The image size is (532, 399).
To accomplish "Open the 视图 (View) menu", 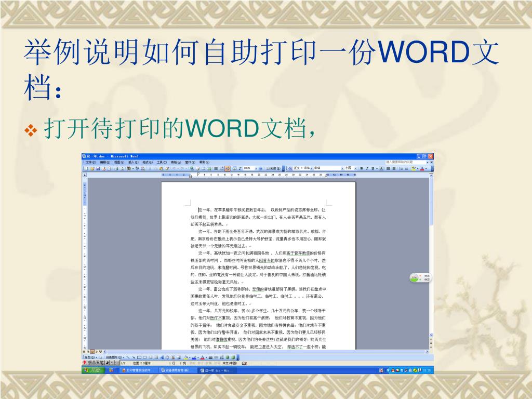I will click(119, 162).
